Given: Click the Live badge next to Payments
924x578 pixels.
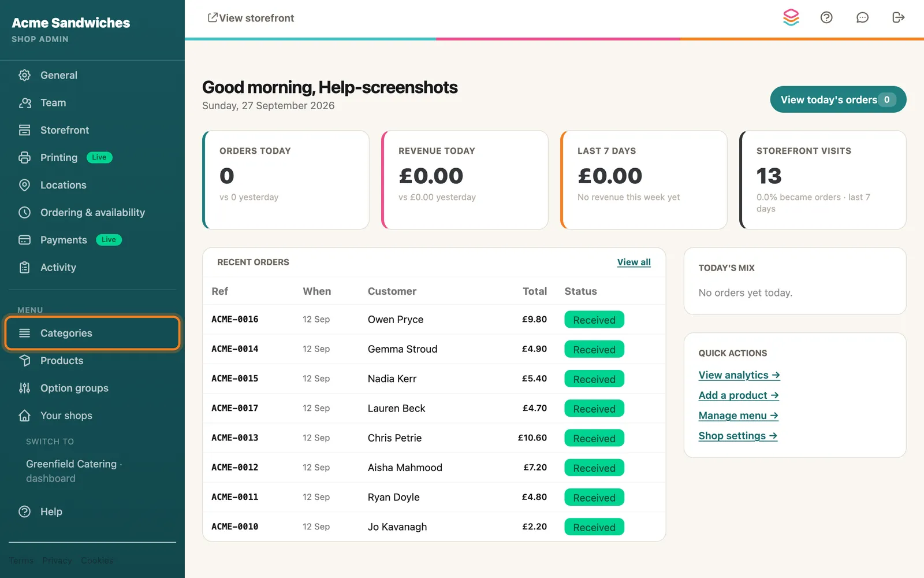Looking at the screenshot, I should (109, 240).
